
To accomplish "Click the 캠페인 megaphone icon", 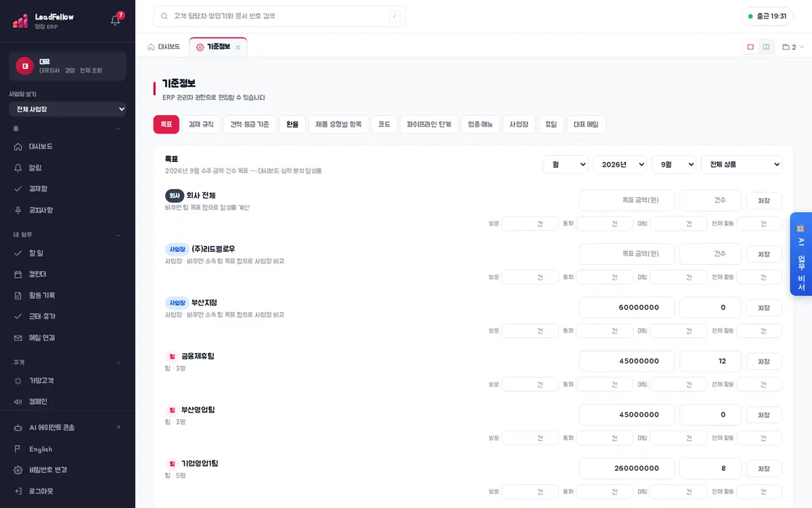I will pos(18,402).
